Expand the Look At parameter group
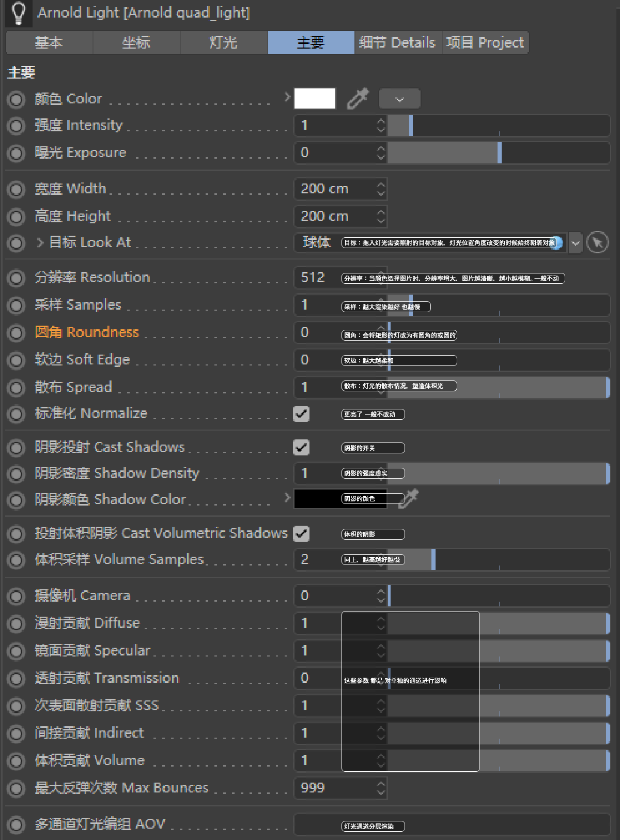 click(x=40, y=242)
